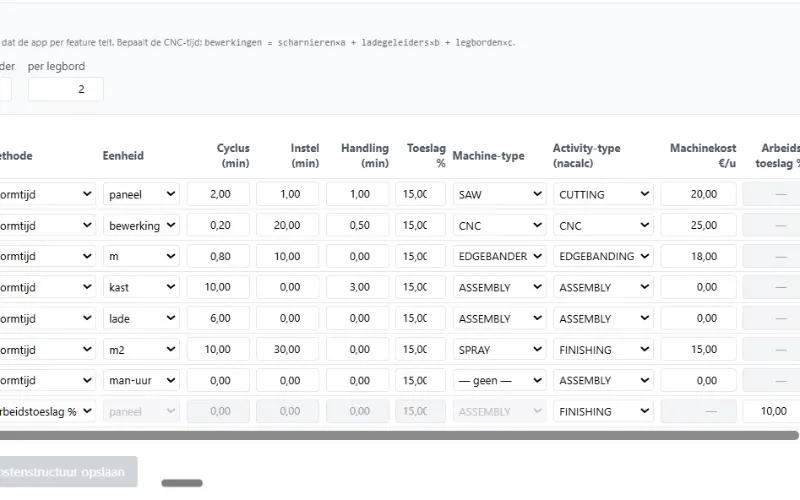The width and height of the screenshot is (800, 500).
Task: Open the Machine-type ASSEMBLY dropdown in kast row
Action: click(499, 287)
